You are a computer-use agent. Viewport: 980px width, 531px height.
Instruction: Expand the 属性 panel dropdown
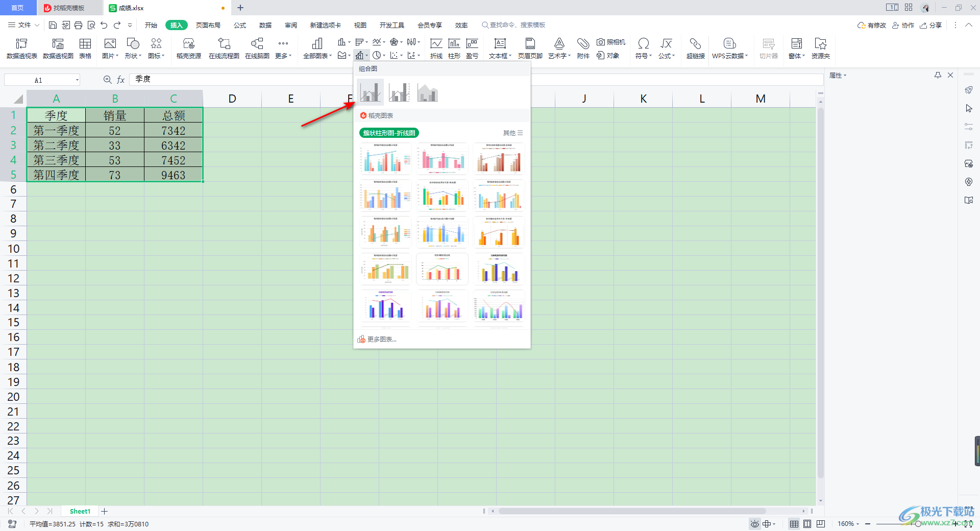point(838,76)
